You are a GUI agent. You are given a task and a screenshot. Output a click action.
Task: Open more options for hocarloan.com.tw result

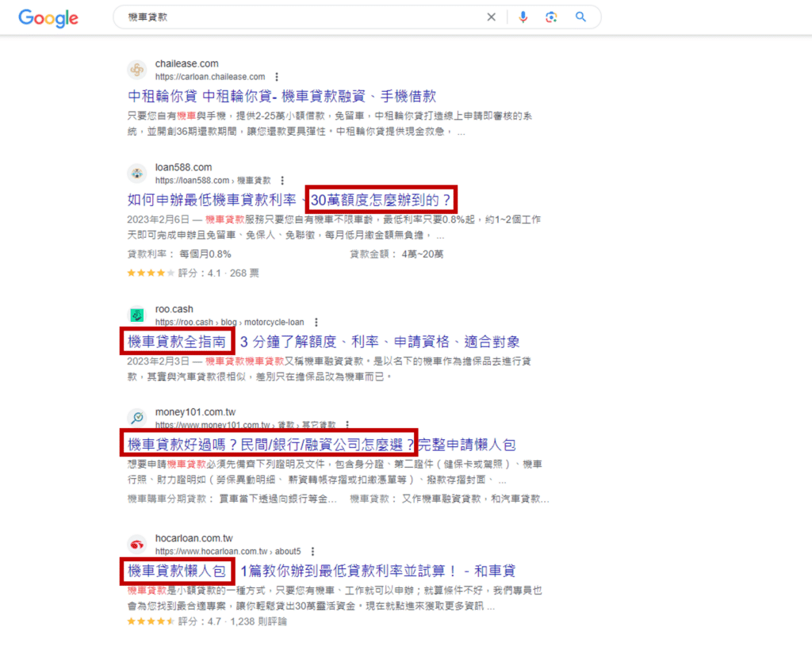pyautogui.click(x=313, y=551)
